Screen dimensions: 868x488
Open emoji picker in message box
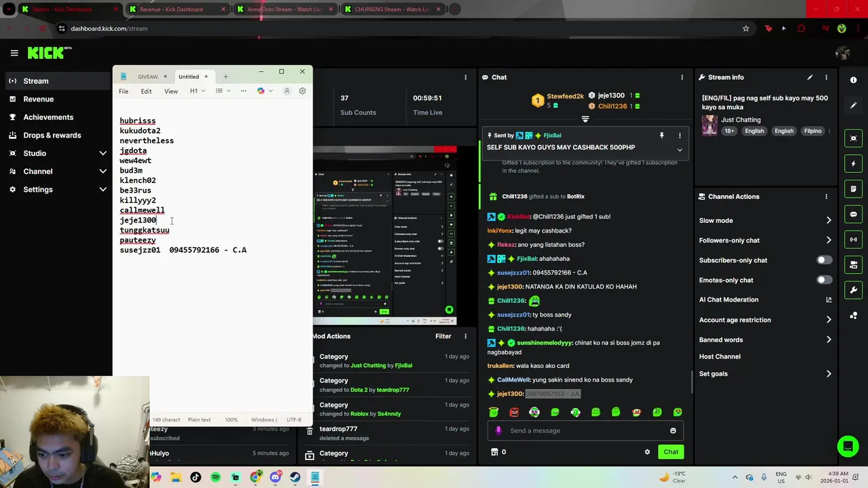[673, 430]
